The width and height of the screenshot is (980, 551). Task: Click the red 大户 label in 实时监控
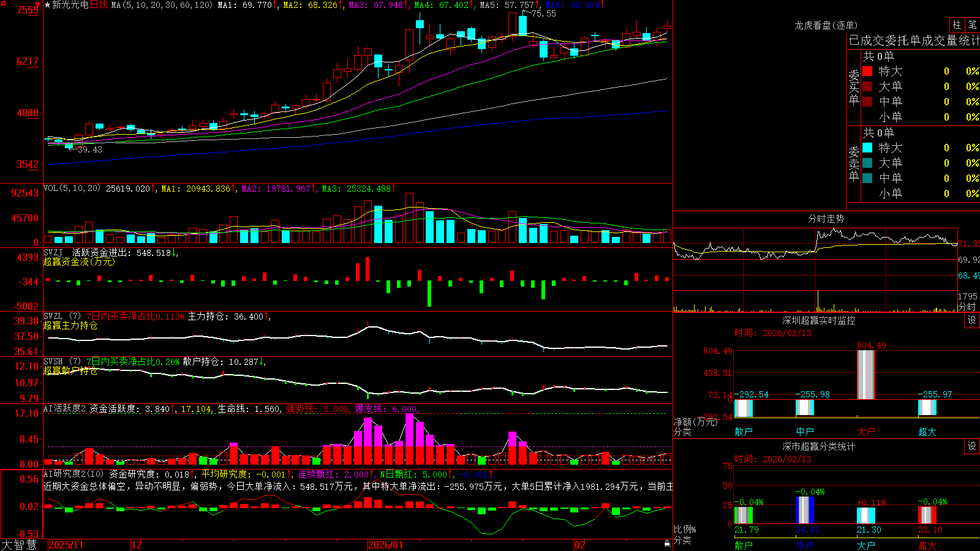866,432
